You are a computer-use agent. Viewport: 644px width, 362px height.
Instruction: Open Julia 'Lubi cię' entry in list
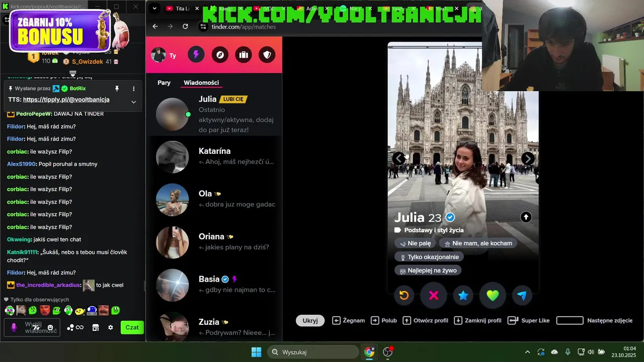pos(214,114)
